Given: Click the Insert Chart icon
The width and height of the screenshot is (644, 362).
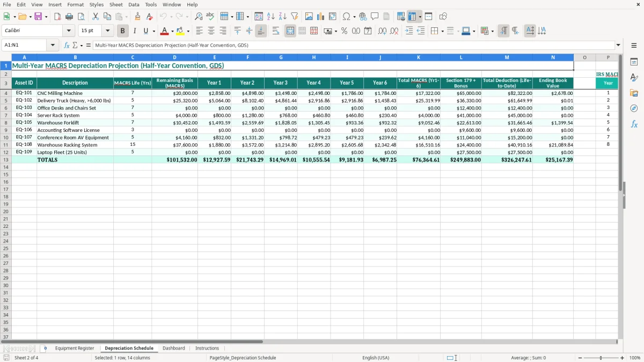Looking at the screenshot, I should pyautogui.click(x=321, y=17).
